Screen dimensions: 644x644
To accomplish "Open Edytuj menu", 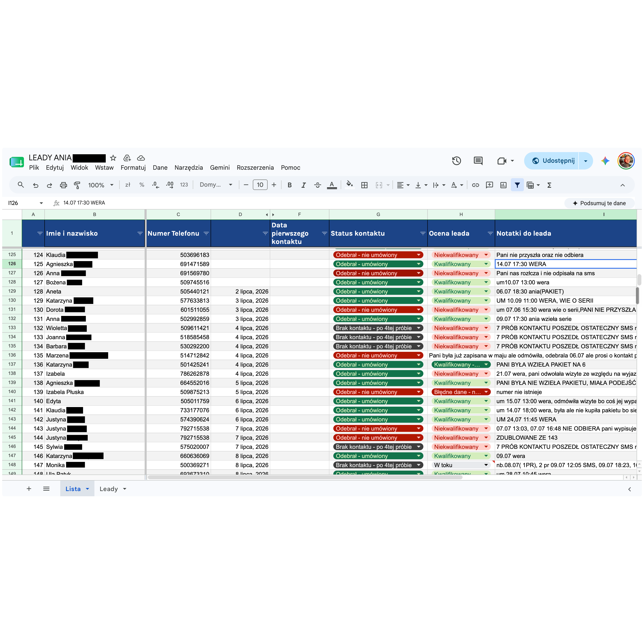I will pyautogui.click(x=55, y=168).
